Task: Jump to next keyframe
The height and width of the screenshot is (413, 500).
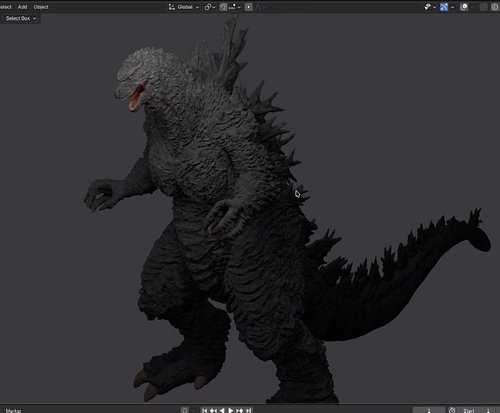Action: tap(239, 410)
